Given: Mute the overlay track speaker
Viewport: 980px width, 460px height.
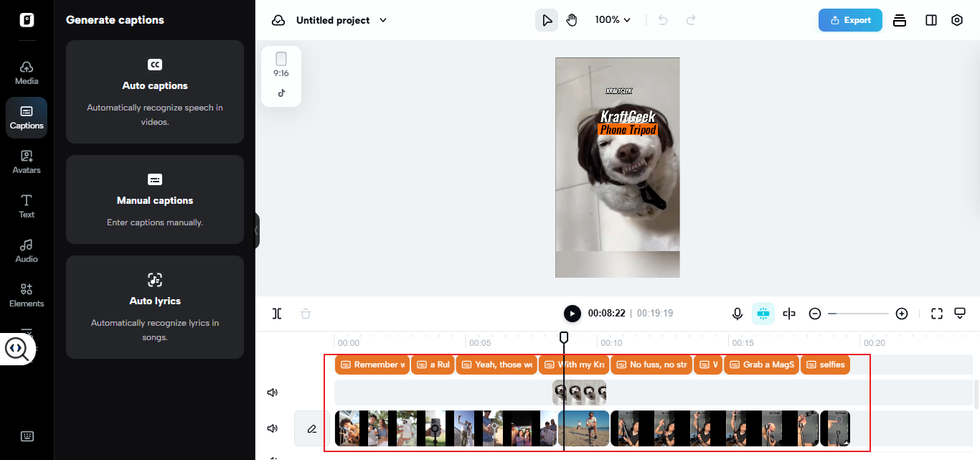Looking at the screenshot, I should [273, 393].
